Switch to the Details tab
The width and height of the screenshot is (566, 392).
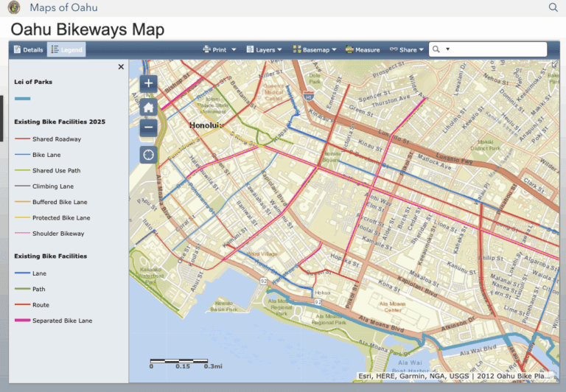(x=28, y=49)
